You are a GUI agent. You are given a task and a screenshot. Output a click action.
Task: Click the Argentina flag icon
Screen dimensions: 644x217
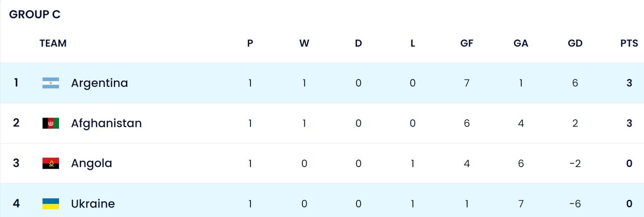click(x=51, y=83)
